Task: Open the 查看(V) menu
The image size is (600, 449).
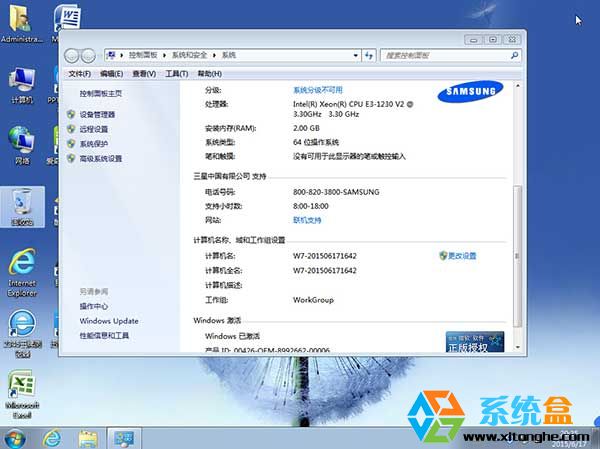Action: [144, 73]
